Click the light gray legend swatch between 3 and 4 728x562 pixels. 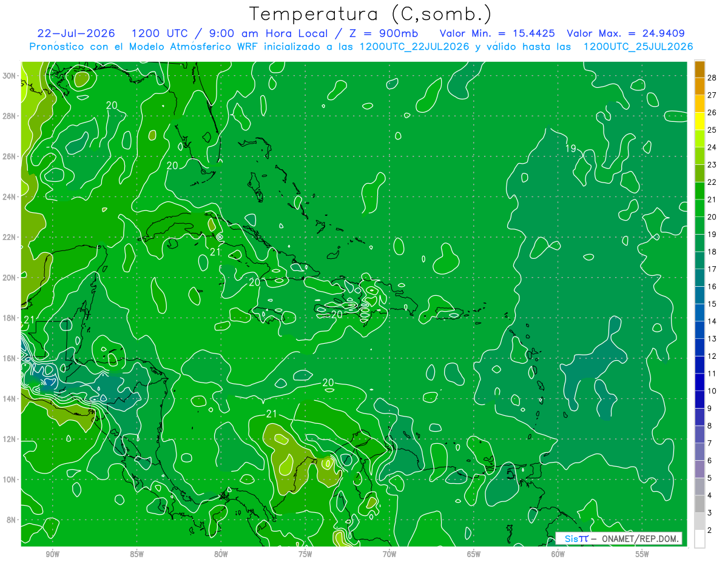[699, 504]
